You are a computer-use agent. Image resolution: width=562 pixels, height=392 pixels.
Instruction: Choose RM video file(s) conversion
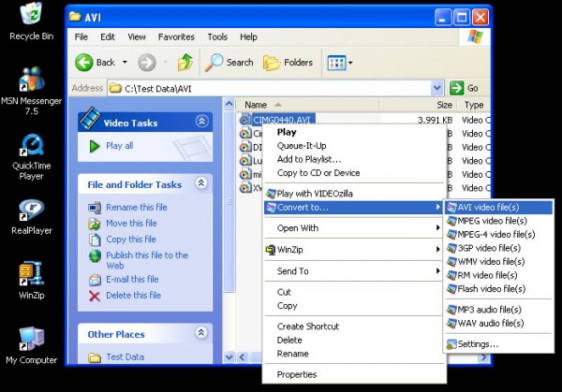pos(498,275)
